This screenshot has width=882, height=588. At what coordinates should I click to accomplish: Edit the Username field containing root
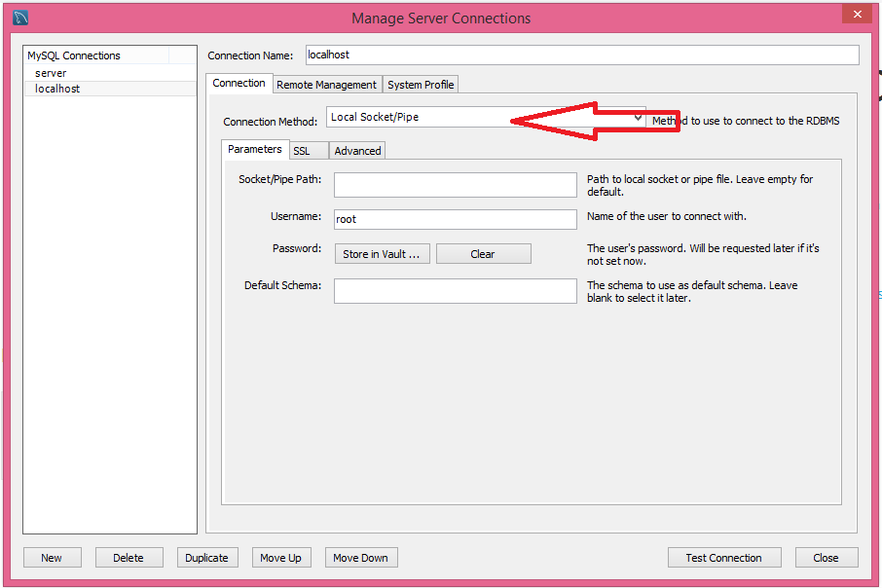point(455,219)
